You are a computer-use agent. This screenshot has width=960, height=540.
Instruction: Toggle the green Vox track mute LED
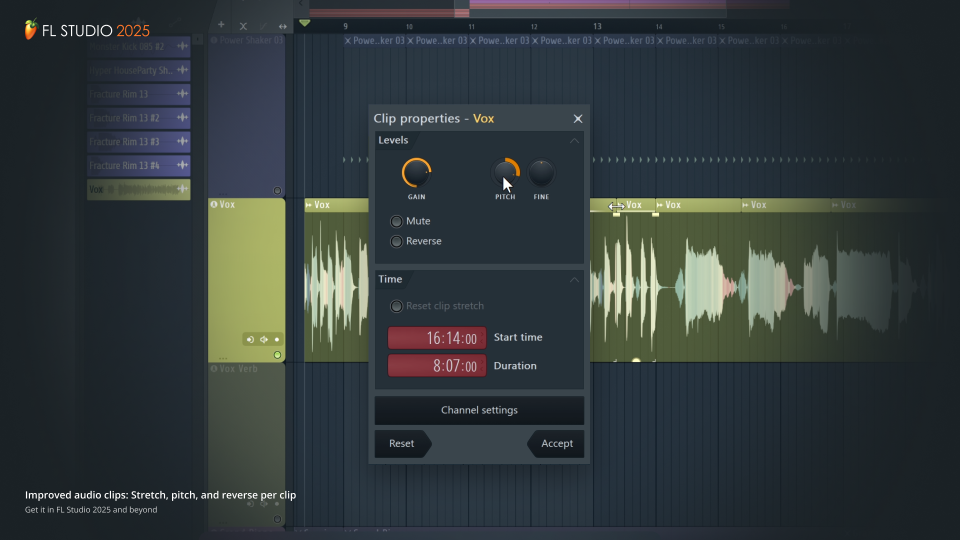277,355
